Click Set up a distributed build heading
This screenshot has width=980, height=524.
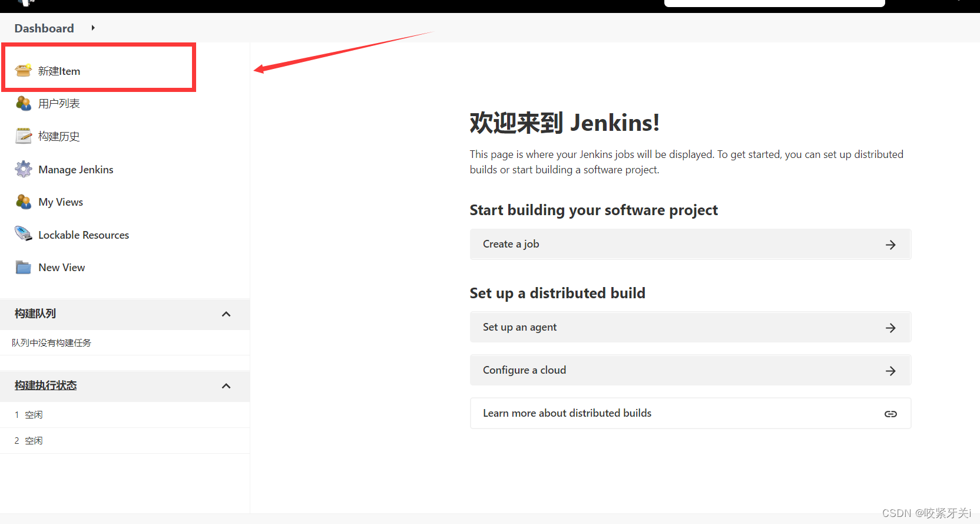coord(557,294)
